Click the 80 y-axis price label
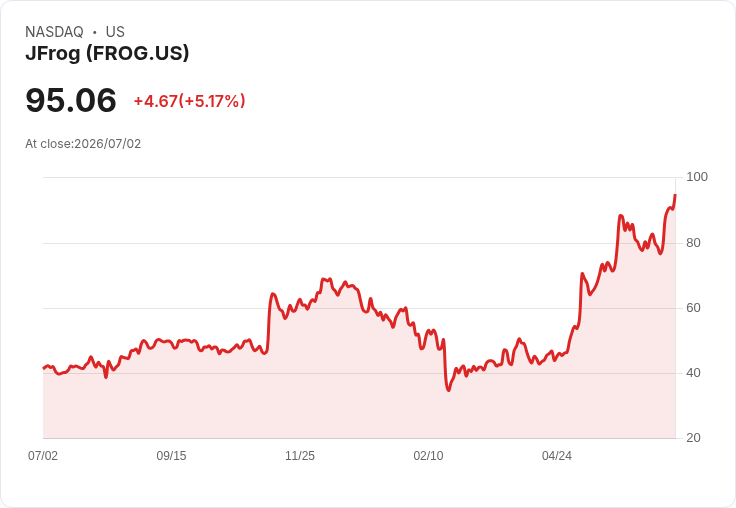 693,243
